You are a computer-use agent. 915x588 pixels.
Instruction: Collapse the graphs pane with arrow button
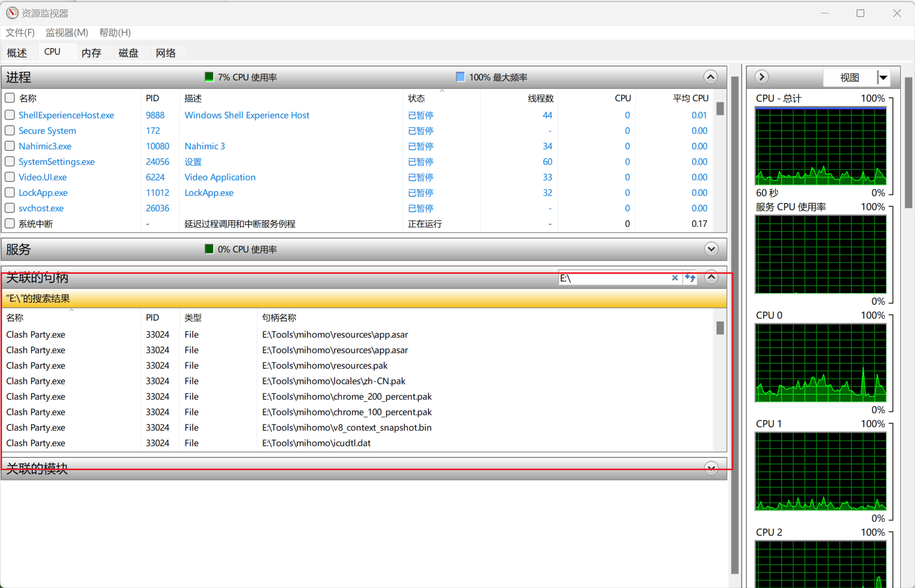point(761,77)
